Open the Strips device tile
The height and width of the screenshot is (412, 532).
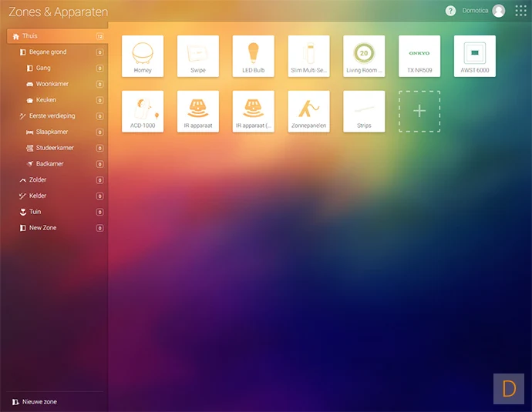(x=364, y=112)
